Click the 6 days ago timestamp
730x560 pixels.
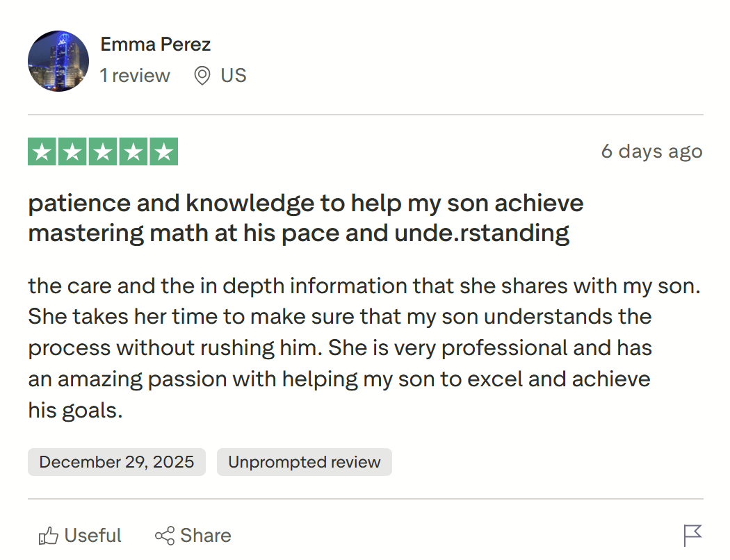click(651, 151)
